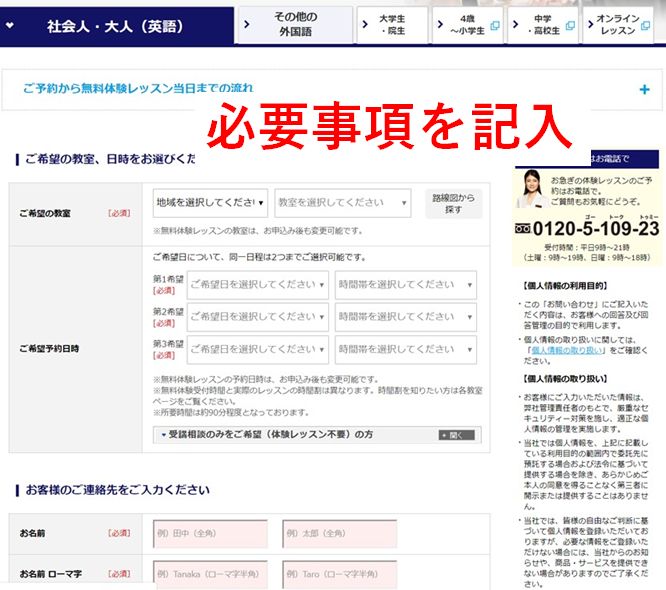Viewport: 666px width, 590px height.
Task: Open 第2希望 time slot dropdown
Action: pyautogui.click(x=406, y=317)
